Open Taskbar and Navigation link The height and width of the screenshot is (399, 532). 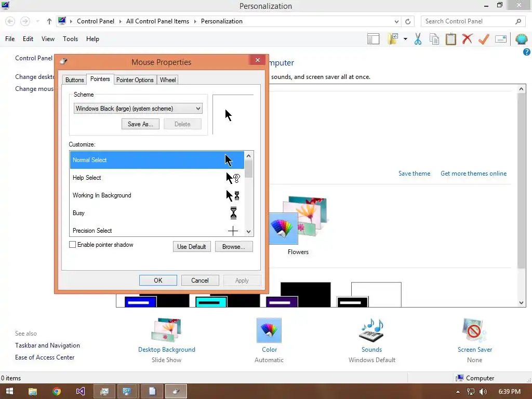[x=47, y=345]
